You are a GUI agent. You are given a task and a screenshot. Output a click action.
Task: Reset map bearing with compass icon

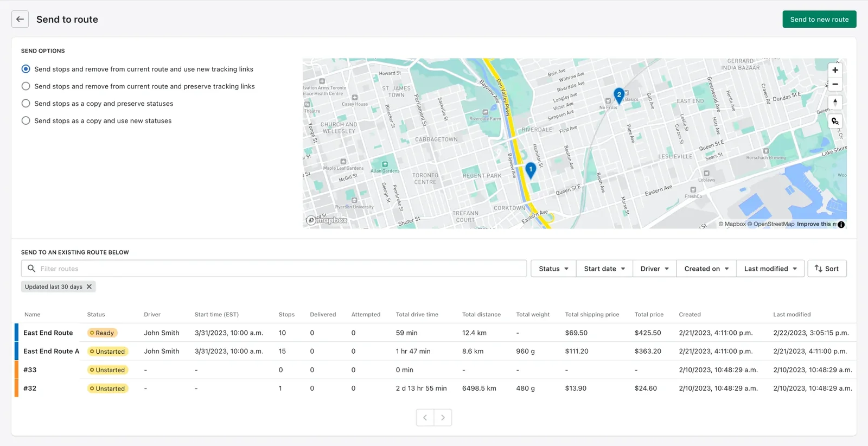[835, 102]
